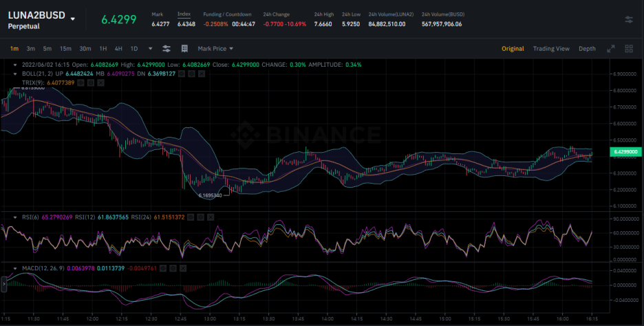Click the current price tag 6.4299000 on axis

(x=625, y=152)
